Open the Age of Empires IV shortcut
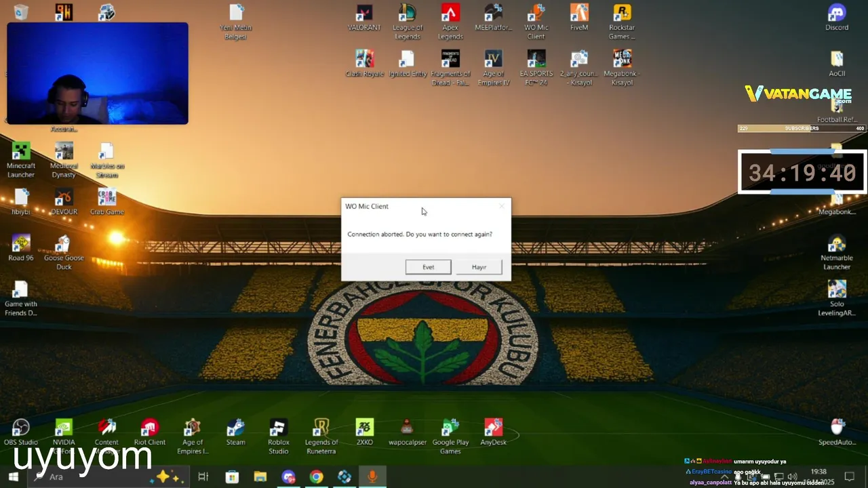 [493, 68]
